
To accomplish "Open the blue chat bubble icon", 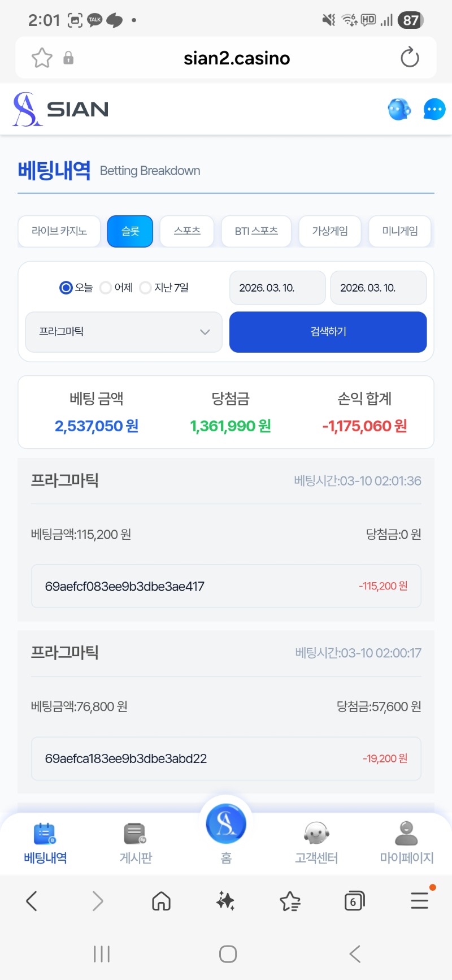I will pyautogui.click(x=434, y=109).
